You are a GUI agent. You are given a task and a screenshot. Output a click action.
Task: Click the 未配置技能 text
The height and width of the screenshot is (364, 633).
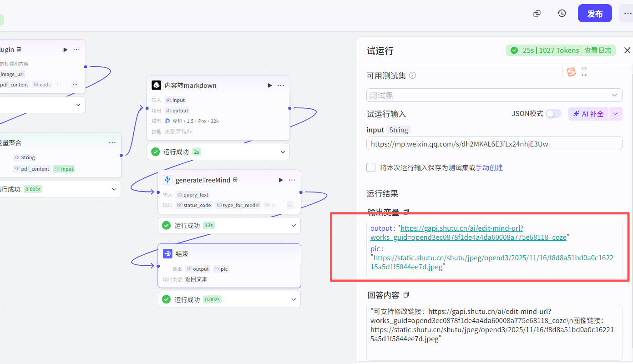point(178,131)
